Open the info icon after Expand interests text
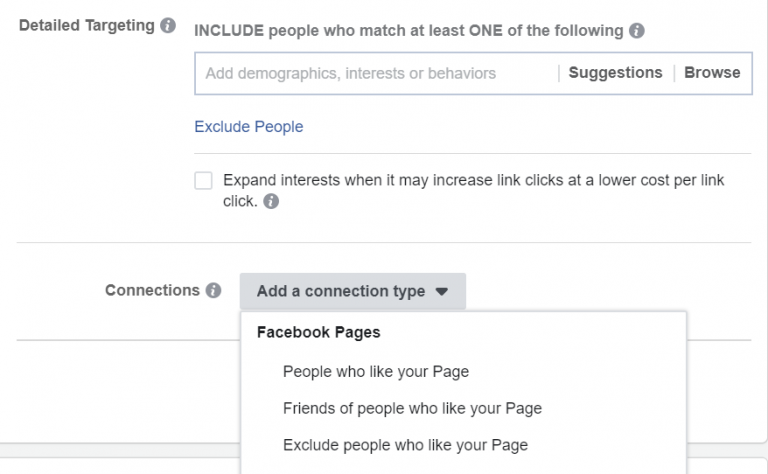This screenshot has width=768, height=474. click(x=271, y=201)
